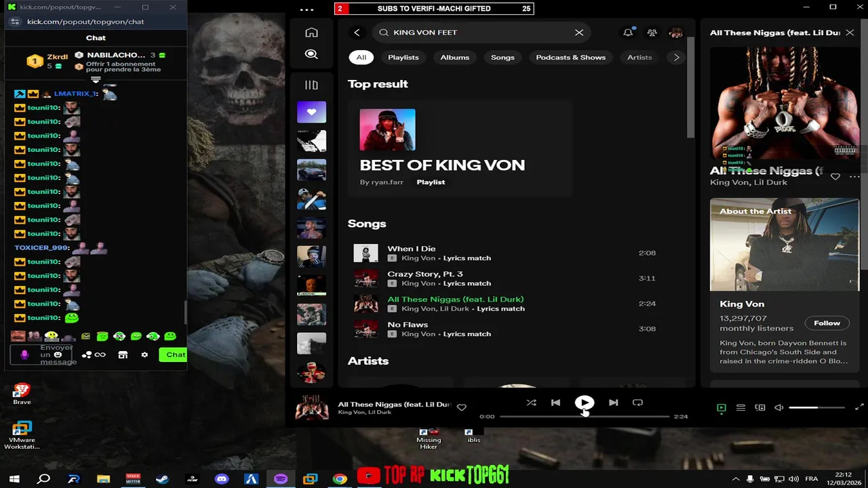Open Windows Start menu
Image resolution: width=868 pixels, height=488 pixels.
14,479
